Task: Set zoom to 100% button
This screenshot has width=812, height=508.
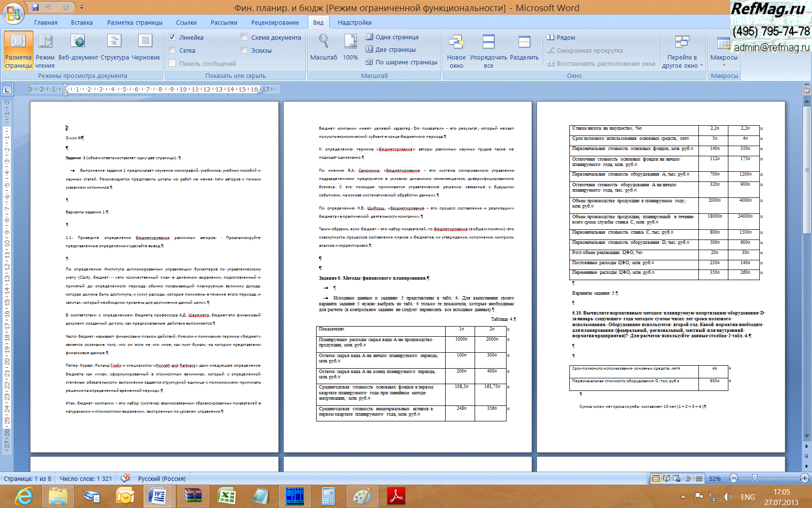Action: (x=350, y=48)
